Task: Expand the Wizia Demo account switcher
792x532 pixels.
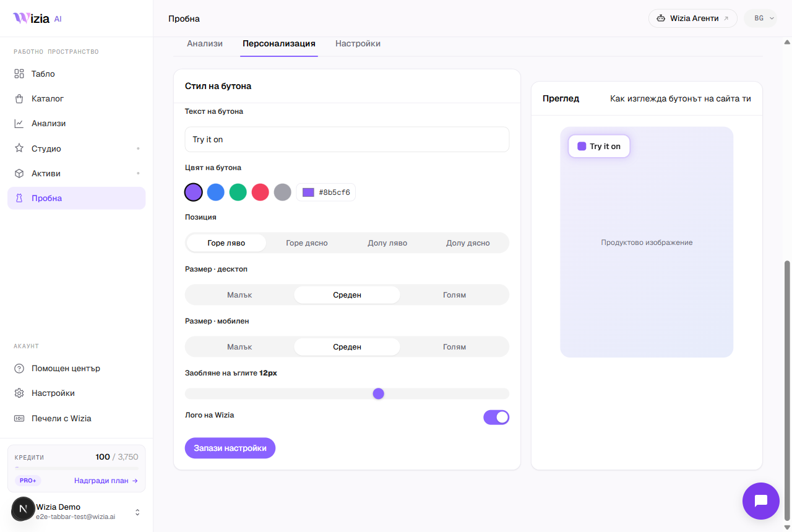Action: (137, 512)
